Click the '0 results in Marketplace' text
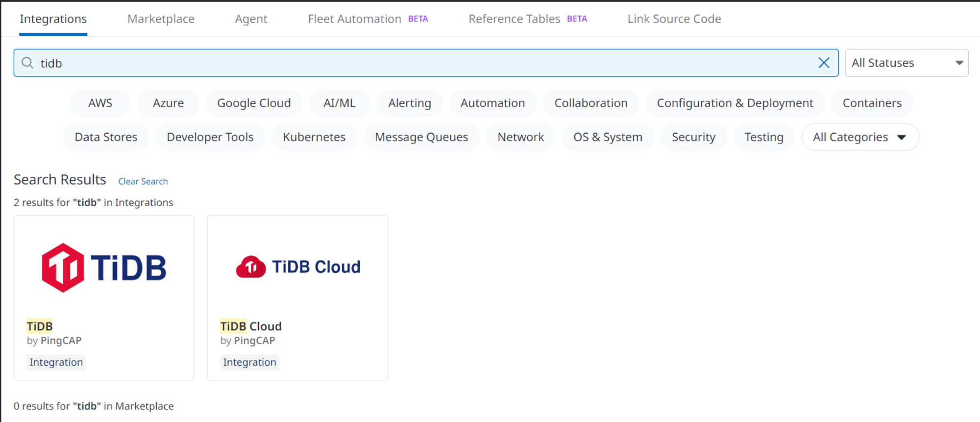Viewport: 980px width, 422px height. pos(94,406)
